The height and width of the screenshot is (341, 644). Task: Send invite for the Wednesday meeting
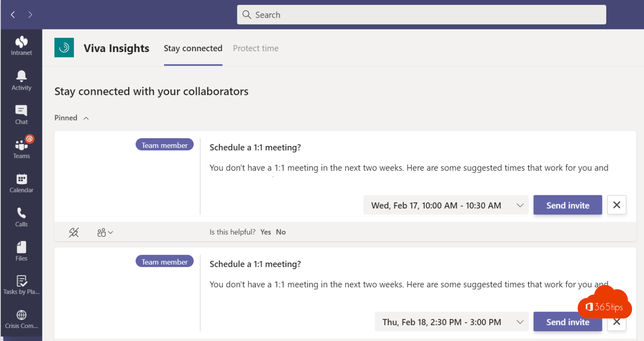pyautogui.click(x=567, y=205)
